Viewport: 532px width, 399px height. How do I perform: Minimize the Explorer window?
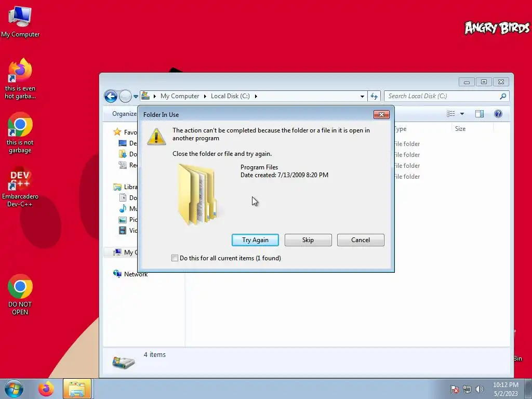pyautogui.click(x=467, y=82)
